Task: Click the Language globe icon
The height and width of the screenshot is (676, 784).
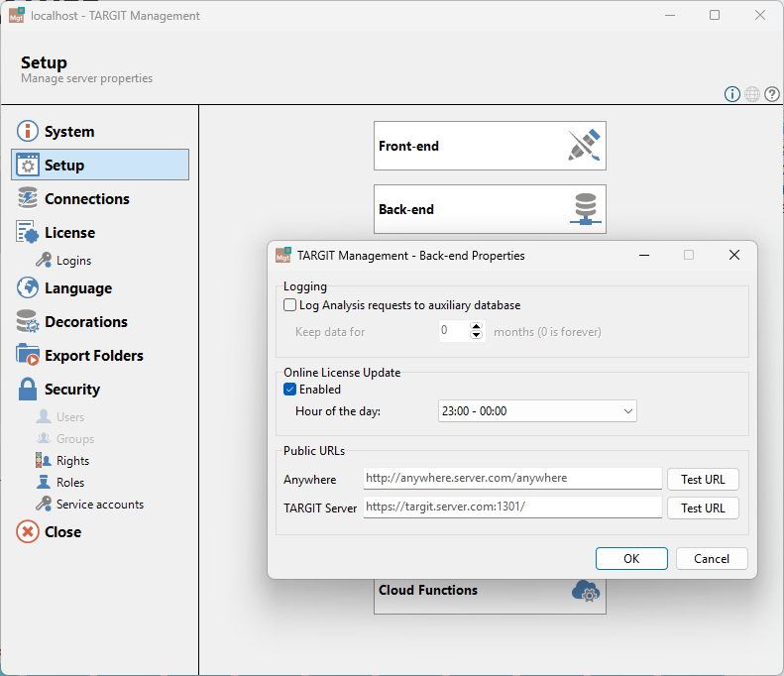Action: click(x=28, y=288)
